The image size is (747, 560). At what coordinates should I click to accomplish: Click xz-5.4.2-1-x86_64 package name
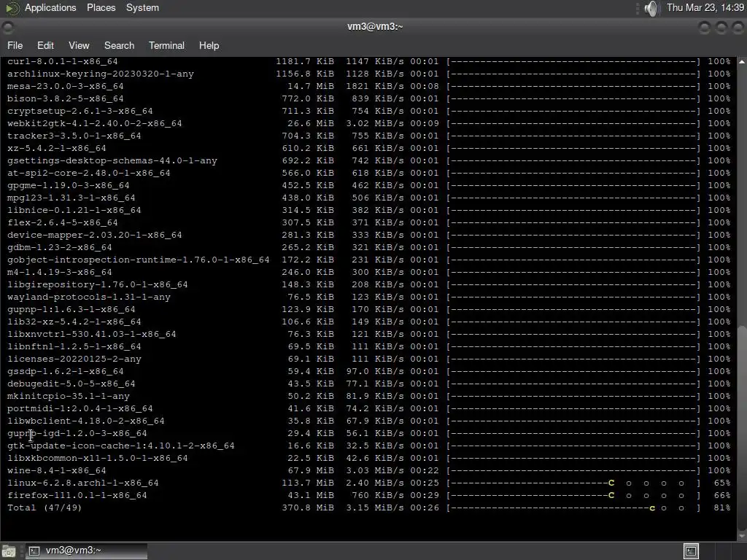(x=57, y=148)
